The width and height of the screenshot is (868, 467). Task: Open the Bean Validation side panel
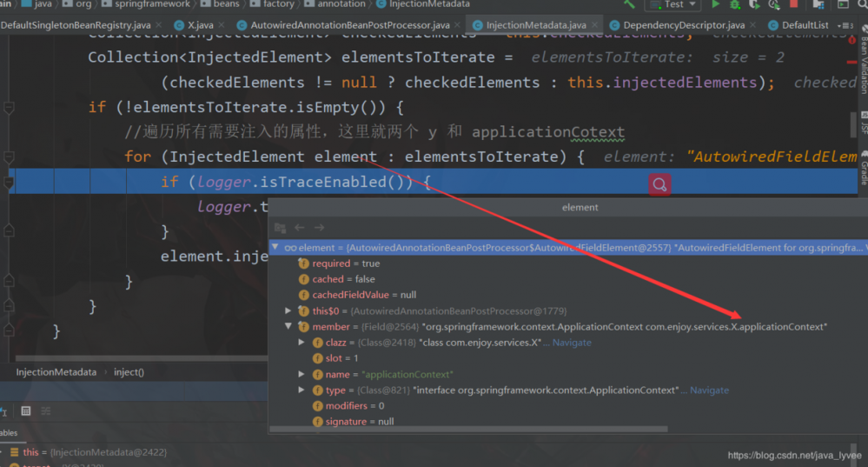coord(864,60)
